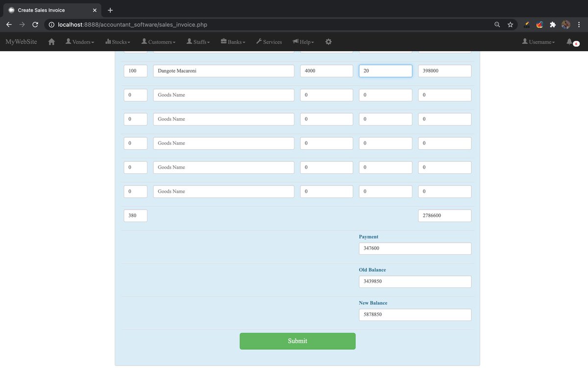This screenshot has height=368, width=588.
Task: Select the bar-chart icon beside Stocks
Action: (x=108, y=42)
